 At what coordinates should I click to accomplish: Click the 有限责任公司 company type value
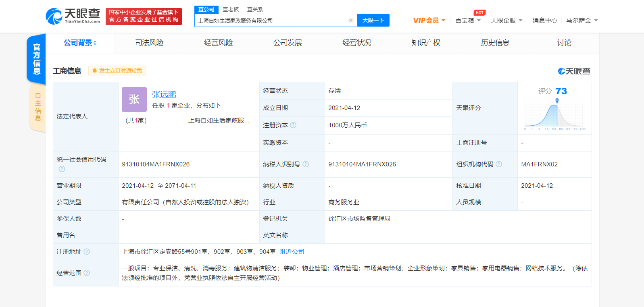[185, 202]
